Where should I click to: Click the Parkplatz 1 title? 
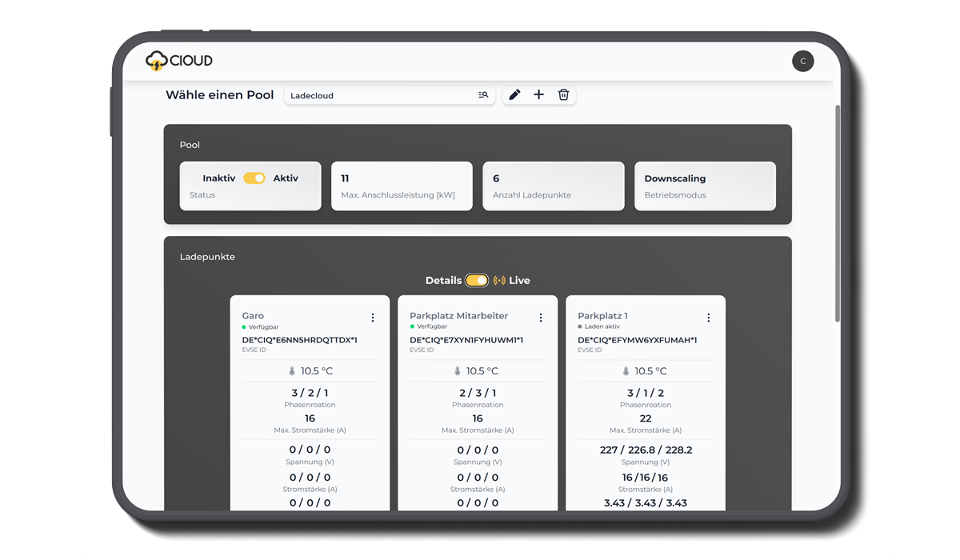603,316
